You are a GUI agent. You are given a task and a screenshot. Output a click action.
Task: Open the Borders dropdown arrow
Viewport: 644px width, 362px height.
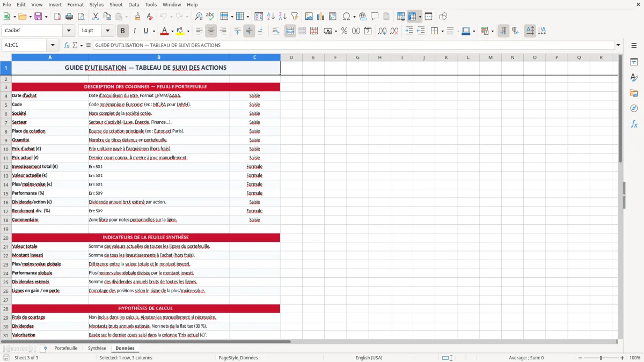pyautogui.click(x=442, y=31)
